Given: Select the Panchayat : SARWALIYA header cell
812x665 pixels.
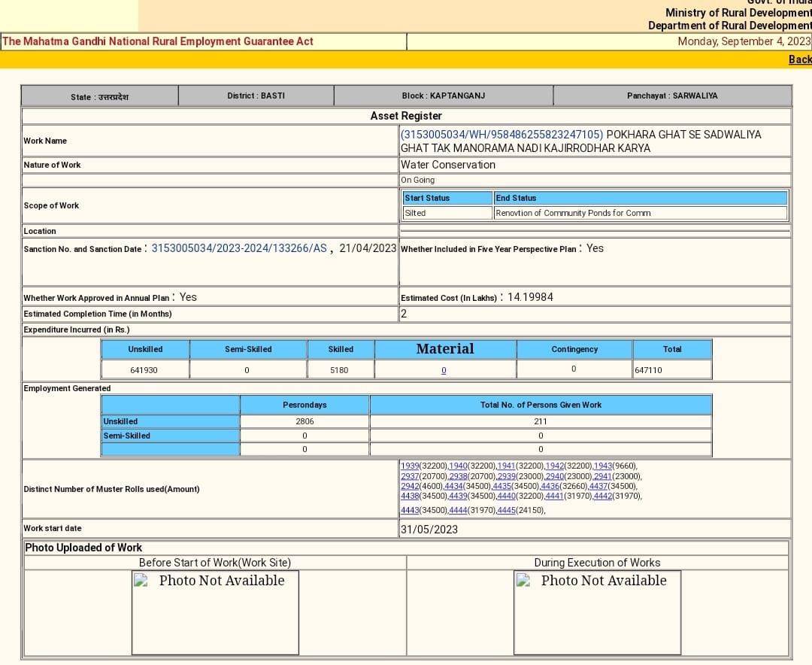Looking at the screenshot, I should pos(672,96).
